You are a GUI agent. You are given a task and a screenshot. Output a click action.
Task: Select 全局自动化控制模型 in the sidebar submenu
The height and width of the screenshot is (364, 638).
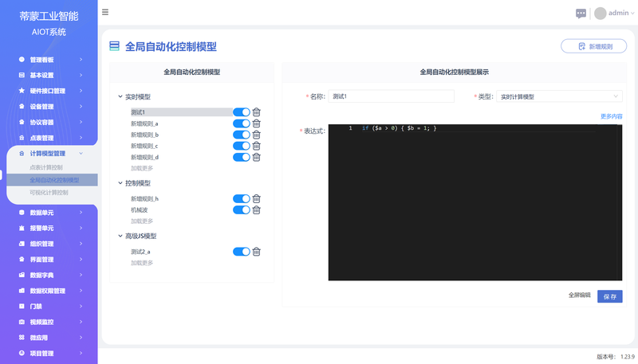pos(52,180)
